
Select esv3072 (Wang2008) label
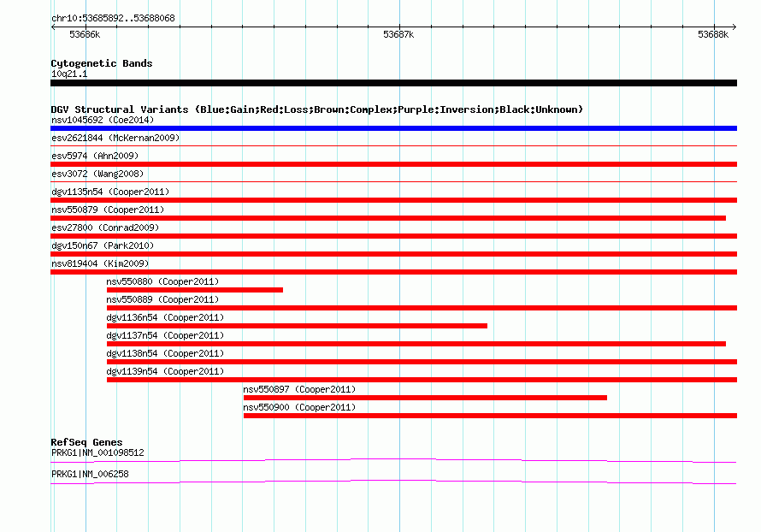[97, 174]
